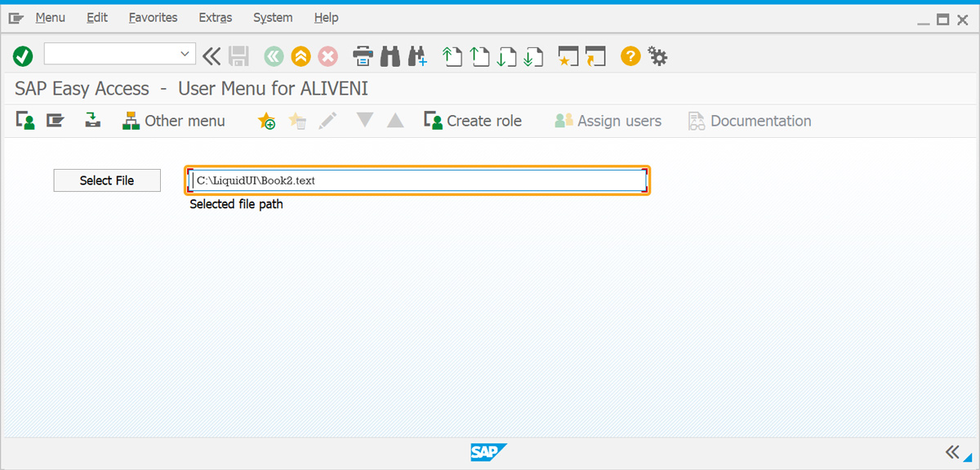Viewport: 980px width, 470px height.
Task: Click Move Favorites Up triangle
Action: [395, 121]
